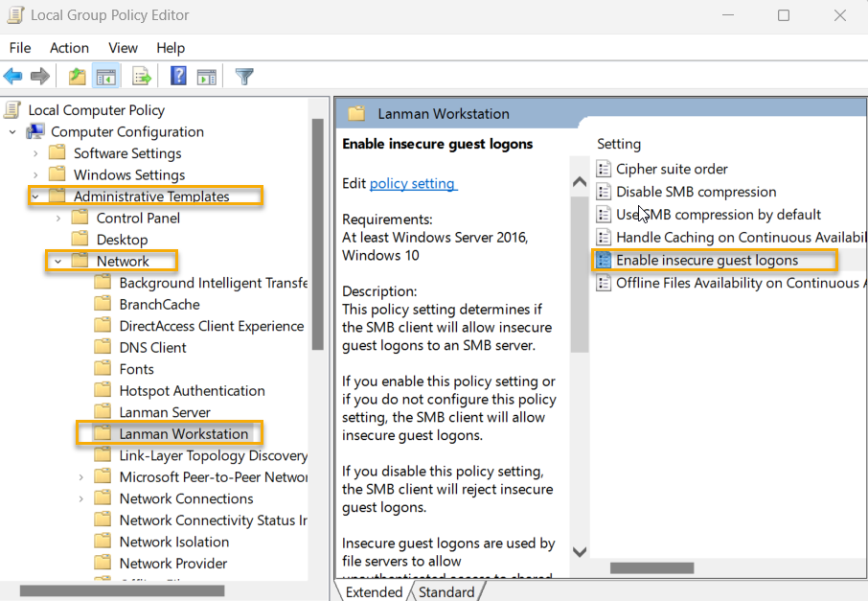Collapse the Administrative Templates tree node
Screen dimensions: 868x601
point(35,196)
